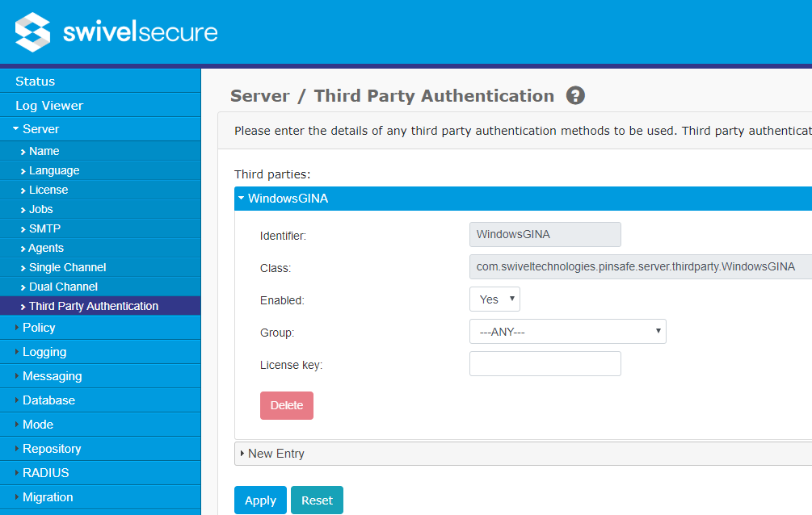Open the Agents configuration

click(x=48, y=248)
